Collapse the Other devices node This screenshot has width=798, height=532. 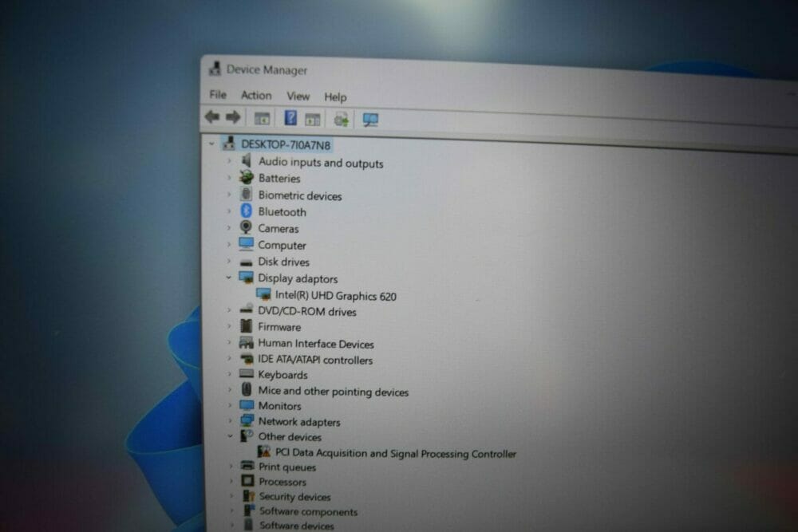pos(230,435)
